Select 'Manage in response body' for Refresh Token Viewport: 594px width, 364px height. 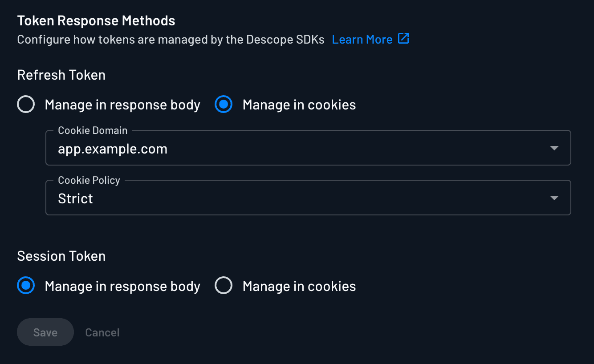tap(26, 104)
